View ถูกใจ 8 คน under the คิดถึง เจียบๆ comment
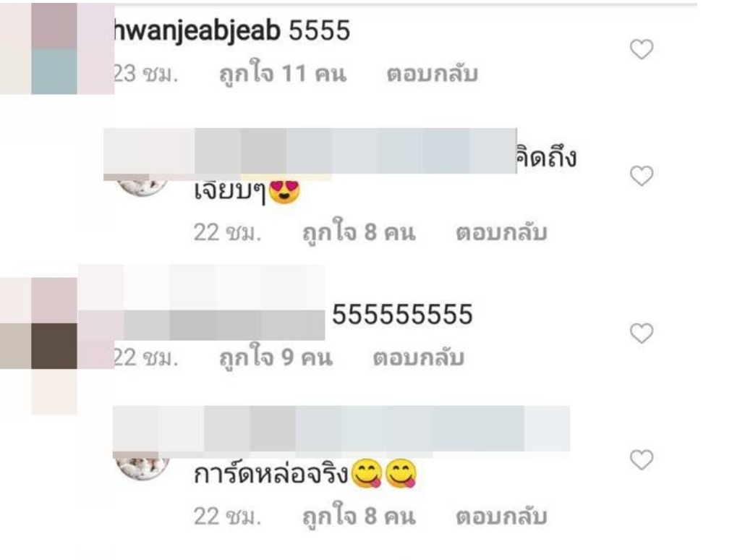732x560 pixels. point(359,231)
